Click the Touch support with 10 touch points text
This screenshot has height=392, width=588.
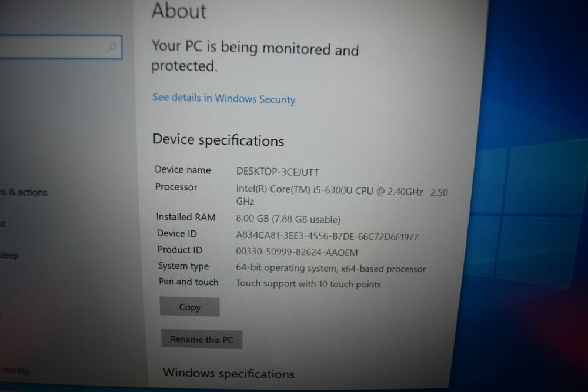(x=308, y=284)
